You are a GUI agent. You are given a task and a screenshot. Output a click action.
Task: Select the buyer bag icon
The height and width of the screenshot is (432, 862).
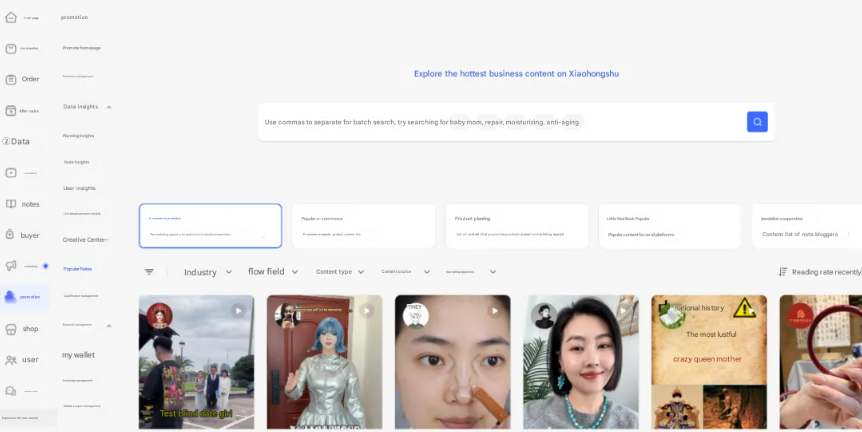10,235
